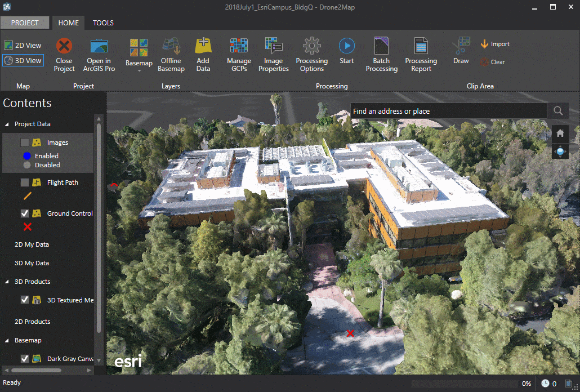Screen dimensions: 580x392
Task: Open Processing Options gear
Action: coord(312,46)
